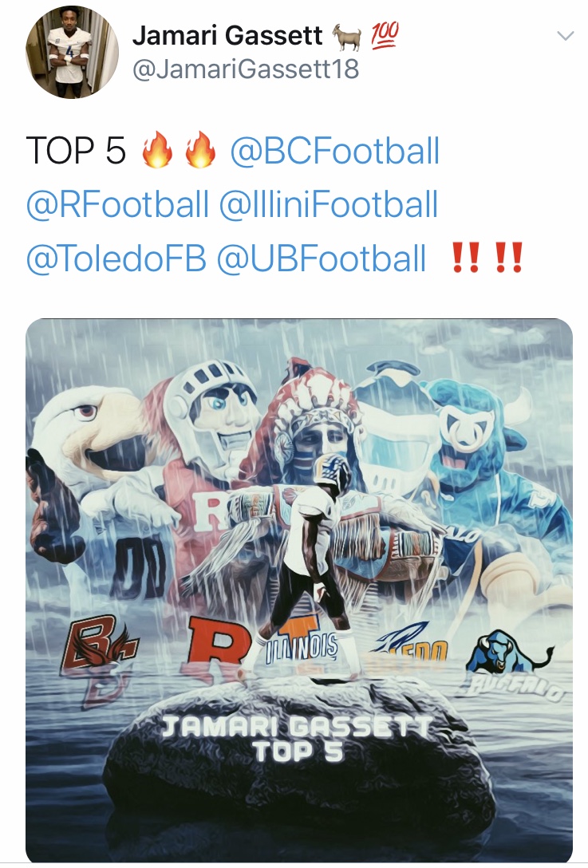Open Jamari Gassett's profile picture
This screenshot has height=868, width=588.
(73, 53)
